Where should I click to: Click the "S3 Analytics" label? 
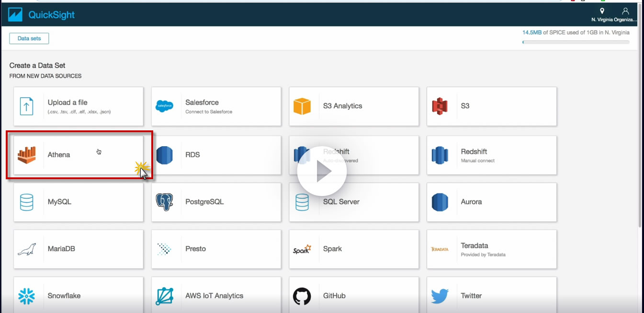[x=343, y=106]
